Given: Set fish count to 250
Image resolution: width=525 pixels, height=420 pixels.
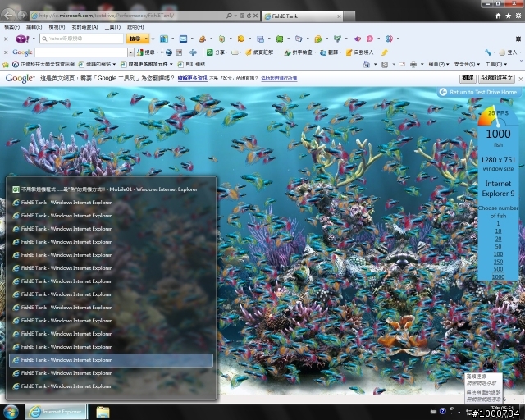Looking at the screenshot, I should point(498,262).
